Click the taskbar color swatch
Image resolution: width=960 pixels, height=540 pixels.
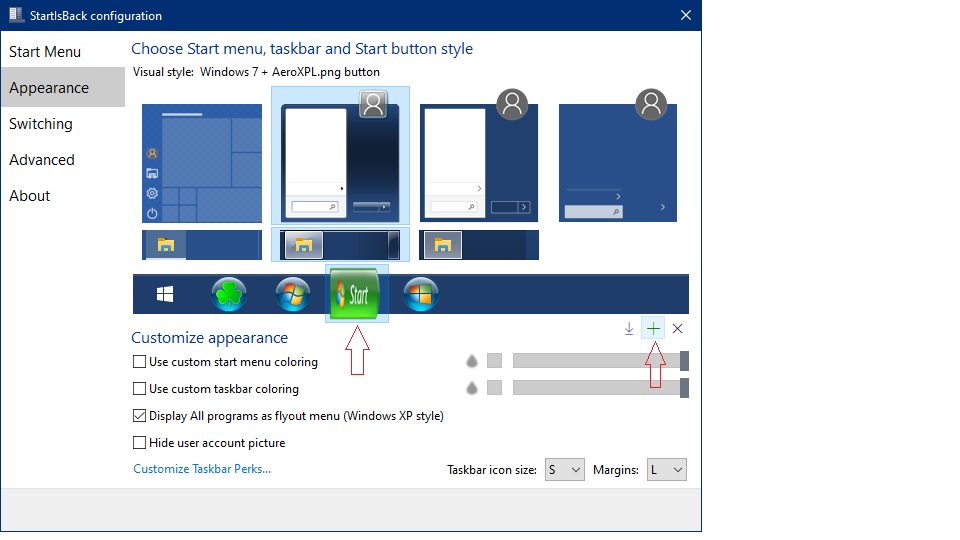495,388
